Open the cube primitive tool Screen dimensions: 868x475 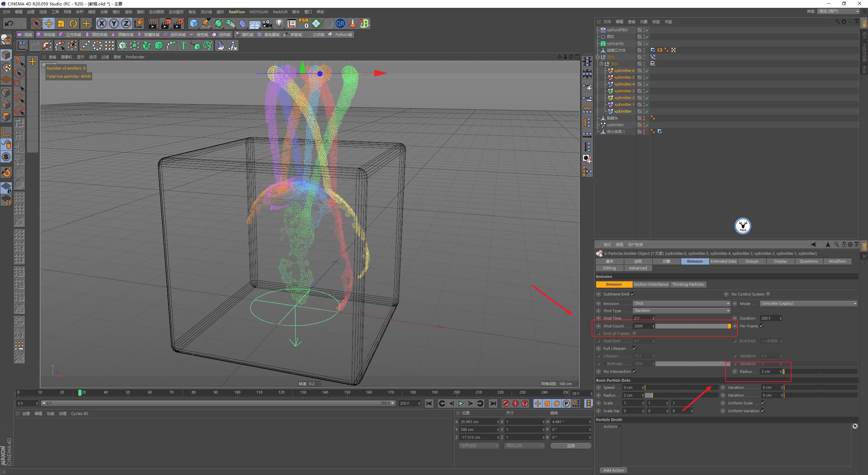[x=194, y=23]
